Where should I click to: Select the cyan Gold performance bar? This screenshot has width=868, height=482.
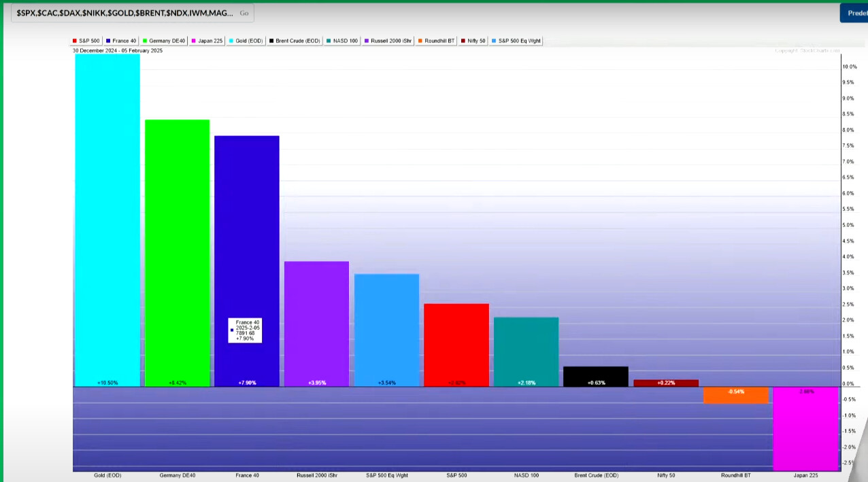click(107, 218)
